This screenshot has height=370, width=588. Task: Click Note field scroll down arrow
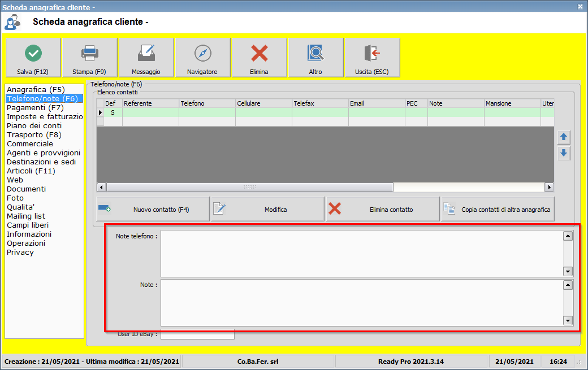pyautogui.click(x=568, y=320)
